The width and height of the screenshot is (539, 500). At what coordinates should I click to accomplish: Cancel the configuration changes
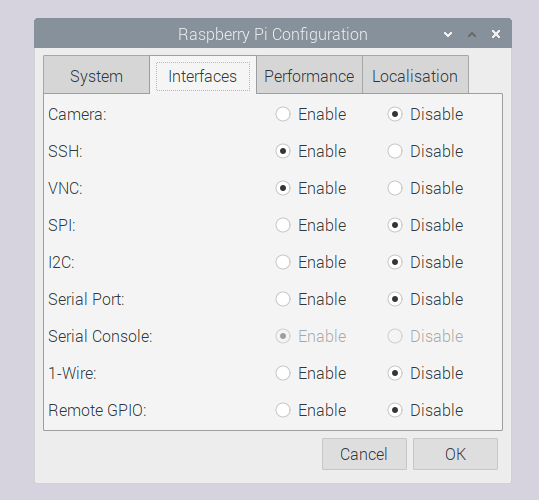pos(364,454)
